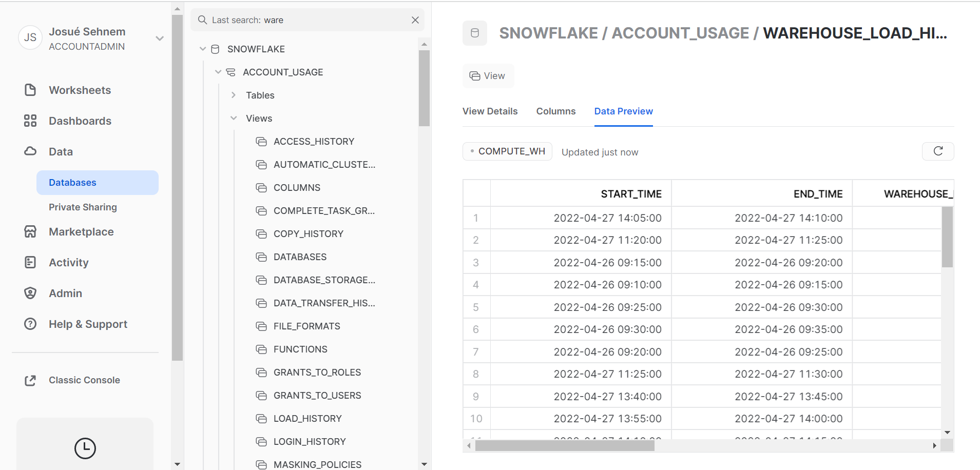Click the Admin shield icon
The height and width of the screenshot is (470, 980).
tap(30, 293)
